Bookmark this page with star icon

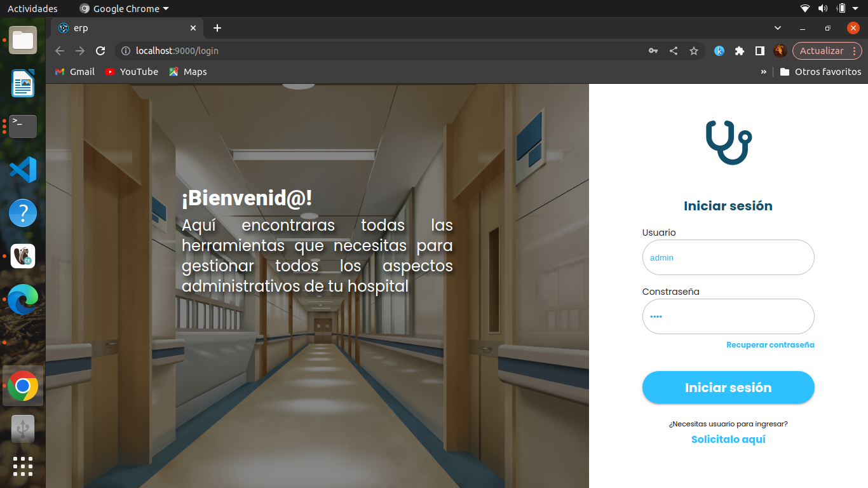tap(694, 51)
